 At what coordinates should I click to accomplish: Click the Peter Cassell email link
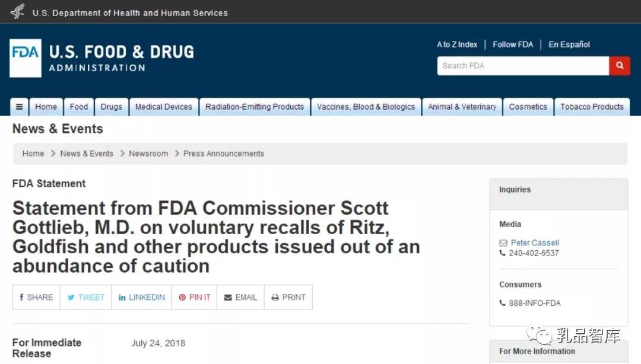535,242
